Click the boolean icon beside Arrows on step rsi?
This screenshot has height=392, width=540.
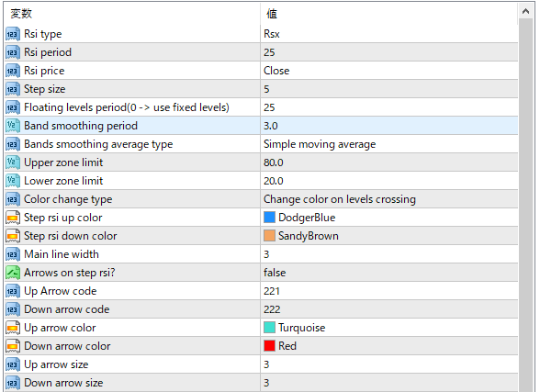(13, 273)
